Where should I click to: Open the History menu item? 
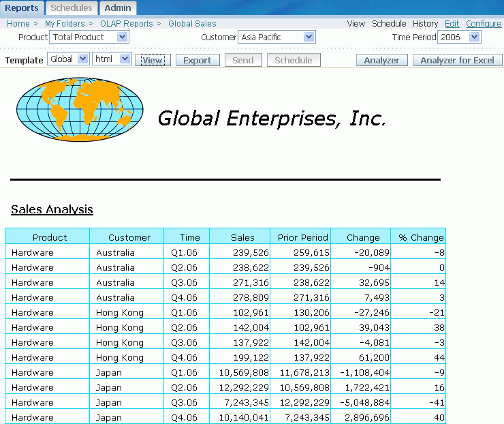(425, 23)
